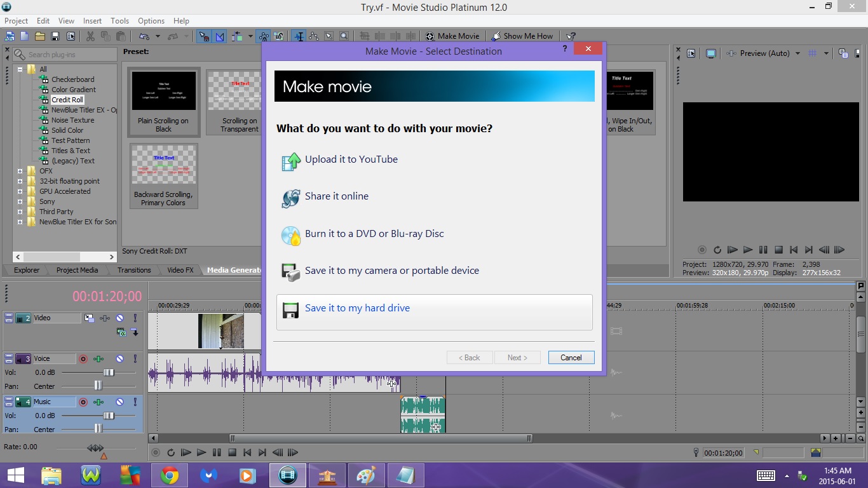The image size is (868, 488).
Task: Click the Search plug-ins field
Action: click(x=65, y=55)
